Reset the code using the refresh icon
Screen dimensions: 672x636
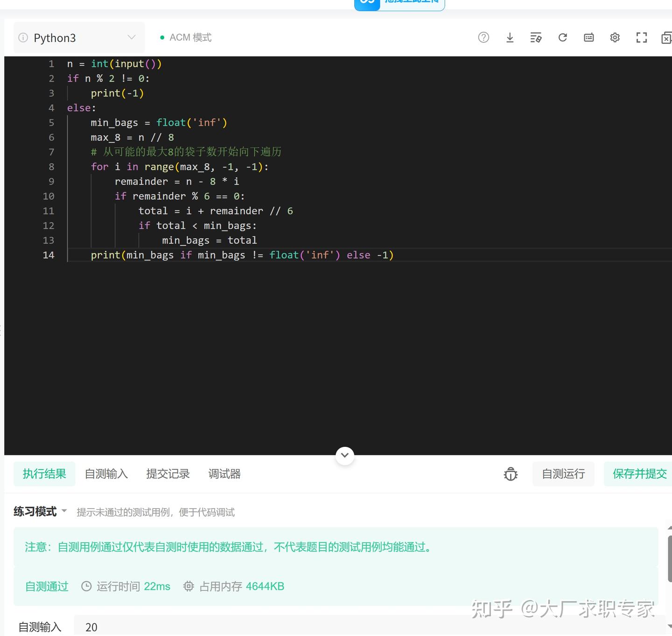[563, 37]
